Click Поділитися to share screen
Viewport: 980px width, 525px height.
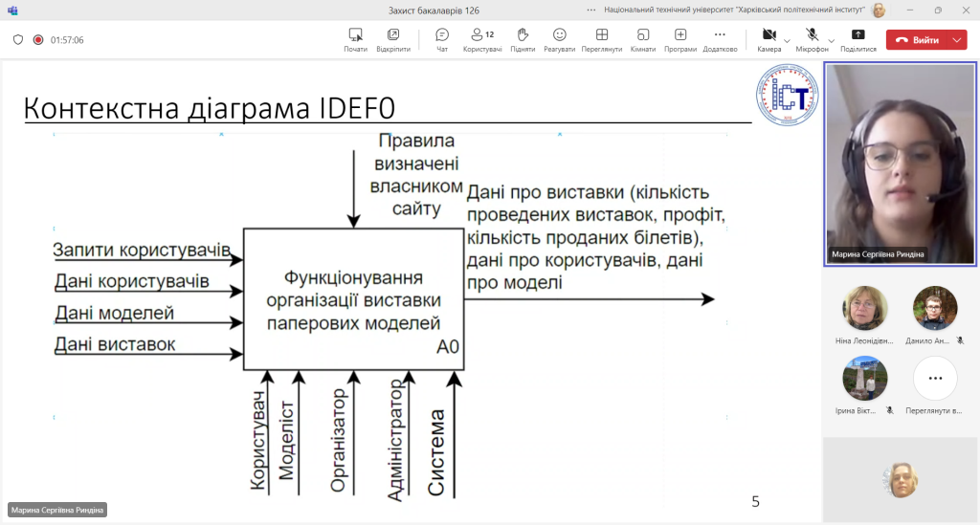(858, 40)
